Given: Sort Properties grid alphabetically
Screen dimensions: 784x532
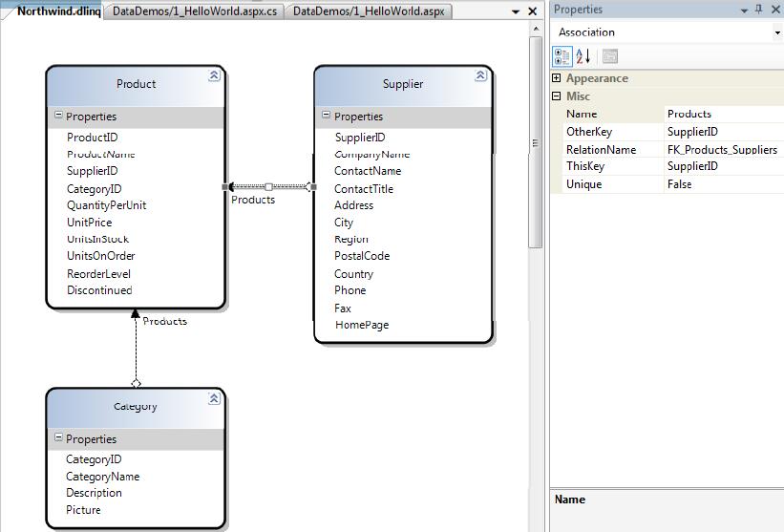Looking at the screenshot, I should coord(583,56).
